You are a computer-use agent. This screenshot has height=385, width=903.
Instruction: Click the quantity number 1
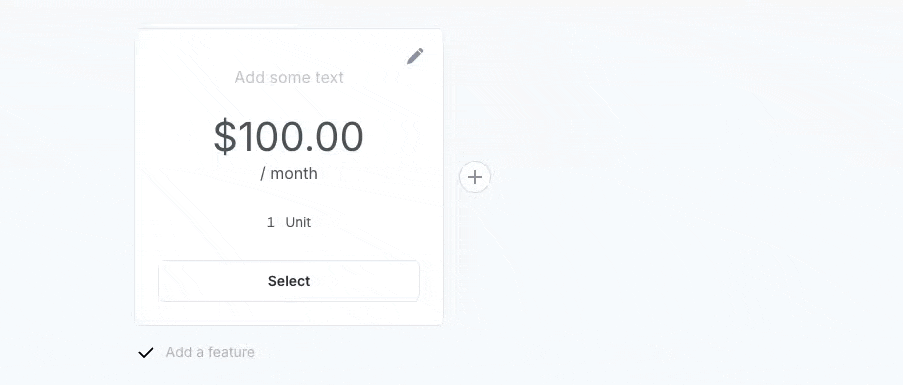[271, 222]
